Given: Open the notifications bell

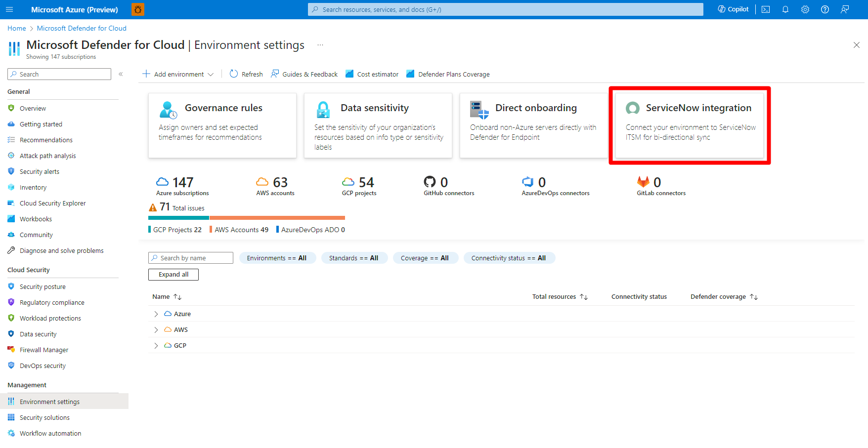Looking at the screenshot, I should pyautogui.click(x=785, y=9).
